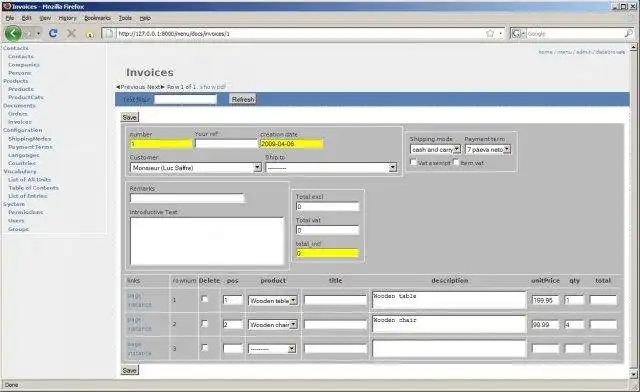Open the Shipping mode dropdown
This screenshot has width=640, height=392.
point(435,149)
